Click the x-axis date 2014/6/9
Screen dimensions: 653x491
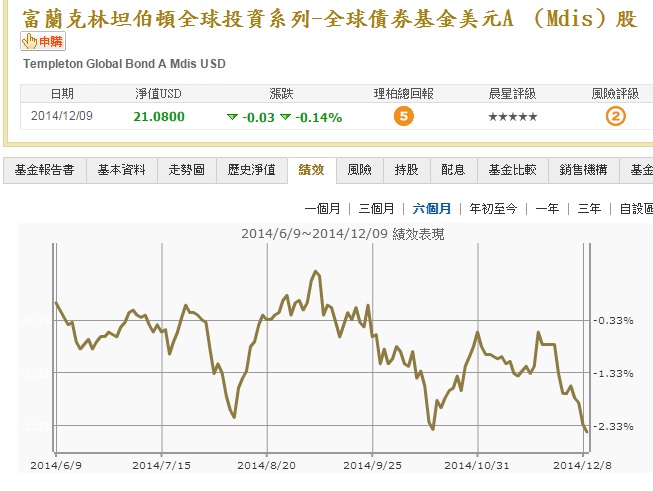56,466
